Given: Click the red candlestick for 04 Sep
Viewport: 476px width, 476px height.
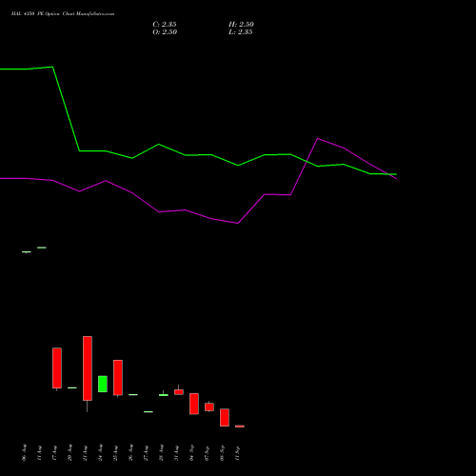Looking at the screenshot, I should pos(194,404).
